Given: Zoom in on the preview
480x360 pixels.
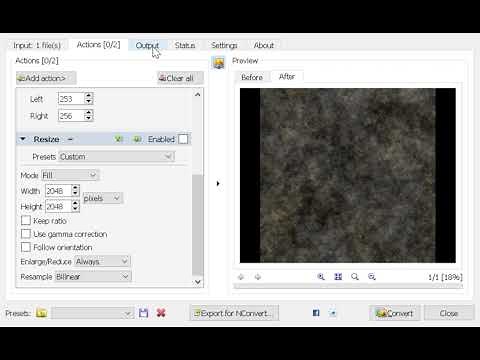Looking at the screenshot, I should pos(321,277).
